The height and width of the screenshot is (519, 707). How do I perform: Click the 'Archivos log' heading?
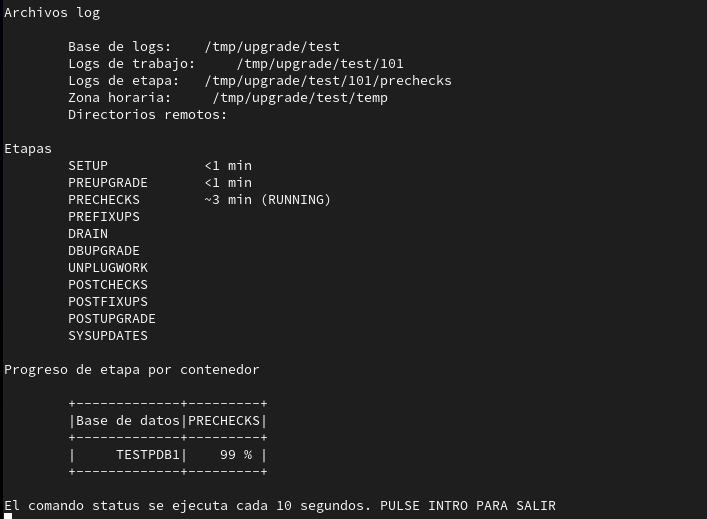[x=52, y=13]
